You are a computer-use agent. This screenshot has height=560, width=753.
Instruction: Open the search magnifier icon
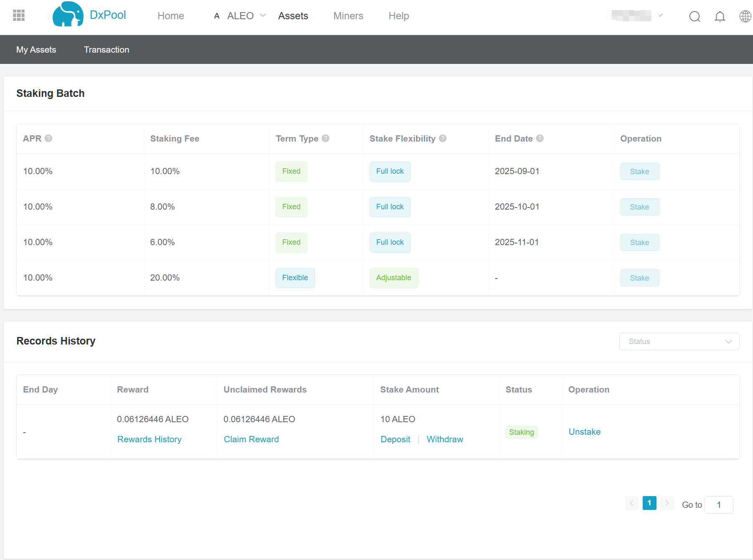point(694,16)
